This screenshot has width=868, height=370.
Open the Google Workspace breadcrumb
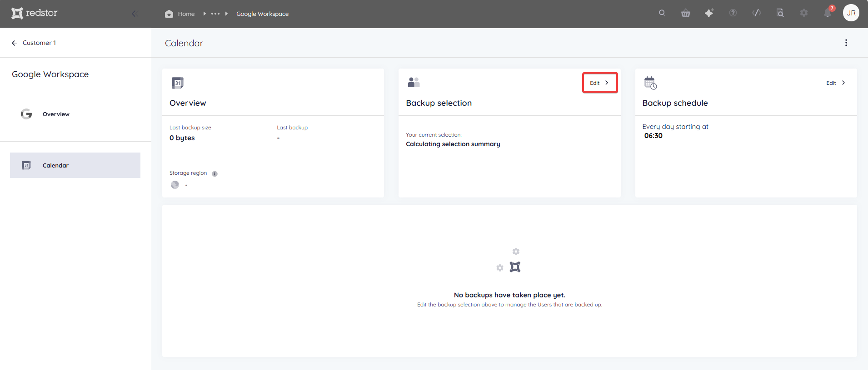coord(262,14)
